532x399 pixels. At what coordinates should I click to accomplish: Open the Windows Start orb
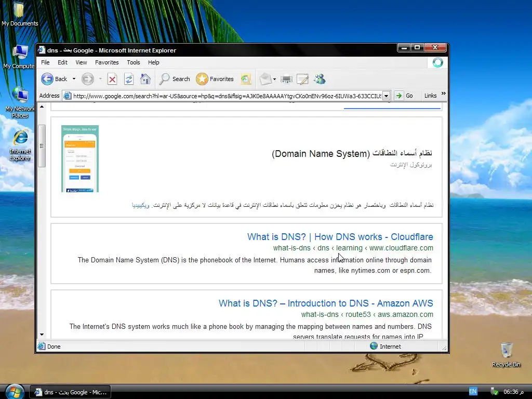(14, 392)
